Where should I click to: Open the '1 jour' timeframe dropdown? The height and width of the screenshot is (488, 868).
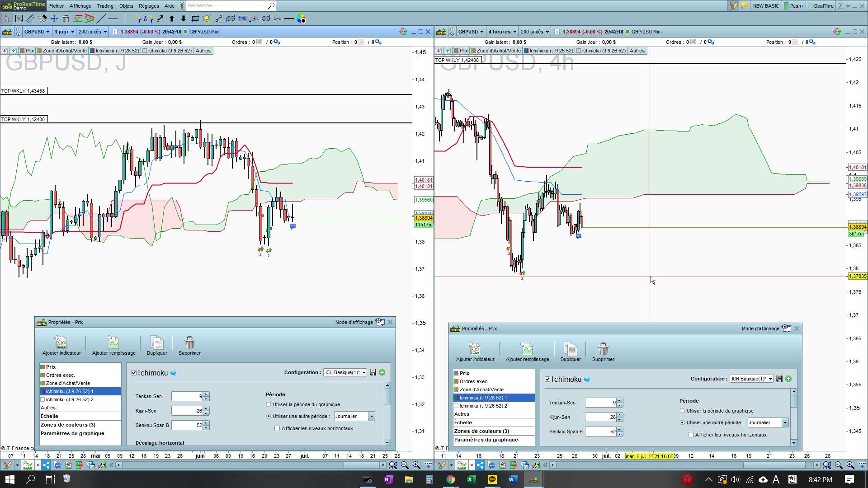[64, 32]
